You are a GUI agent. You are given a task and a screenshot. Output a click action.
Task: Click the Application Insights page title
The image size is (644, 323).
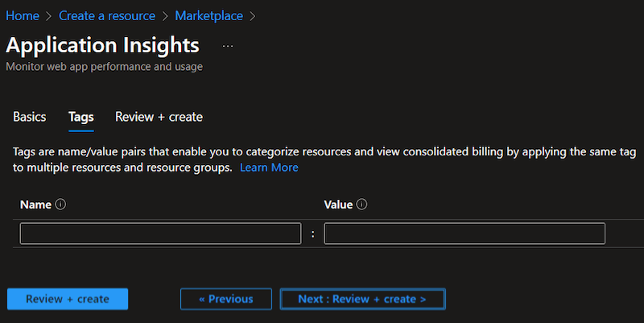tap(103, 45)
